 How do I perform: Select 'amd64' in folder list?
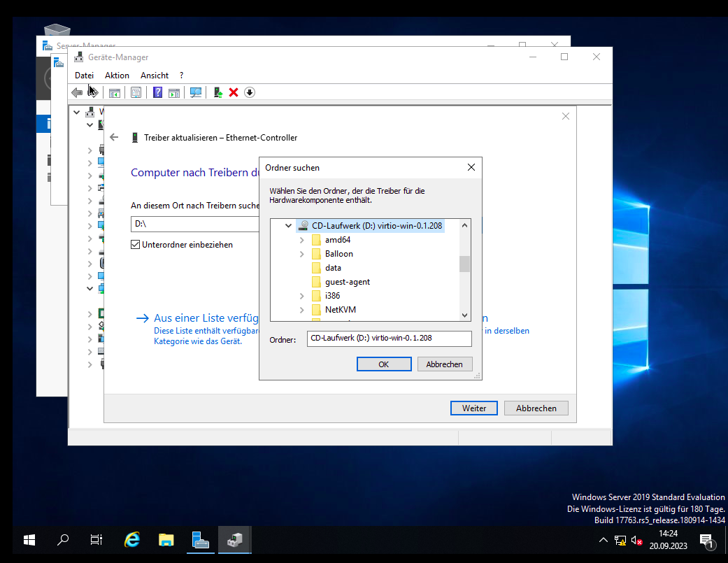[x=338, y=240]
